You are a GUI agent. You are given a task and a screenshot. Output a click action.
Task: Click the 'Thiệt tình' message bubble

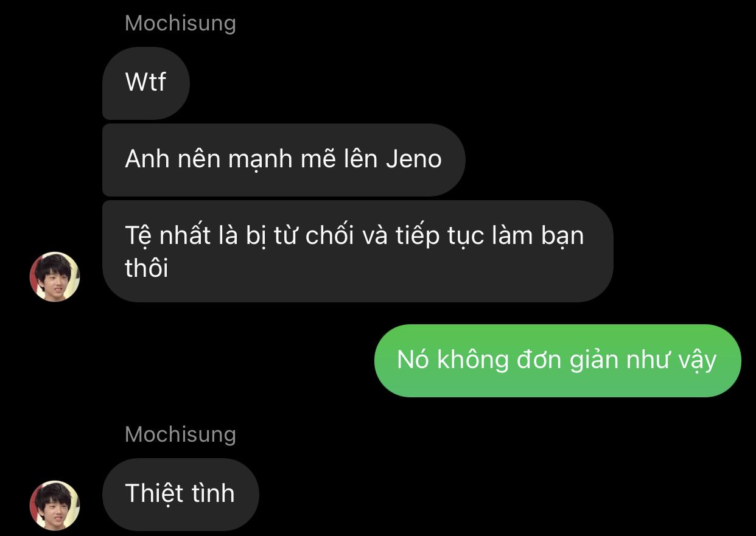pyautogui.click(x=181, y=494)
